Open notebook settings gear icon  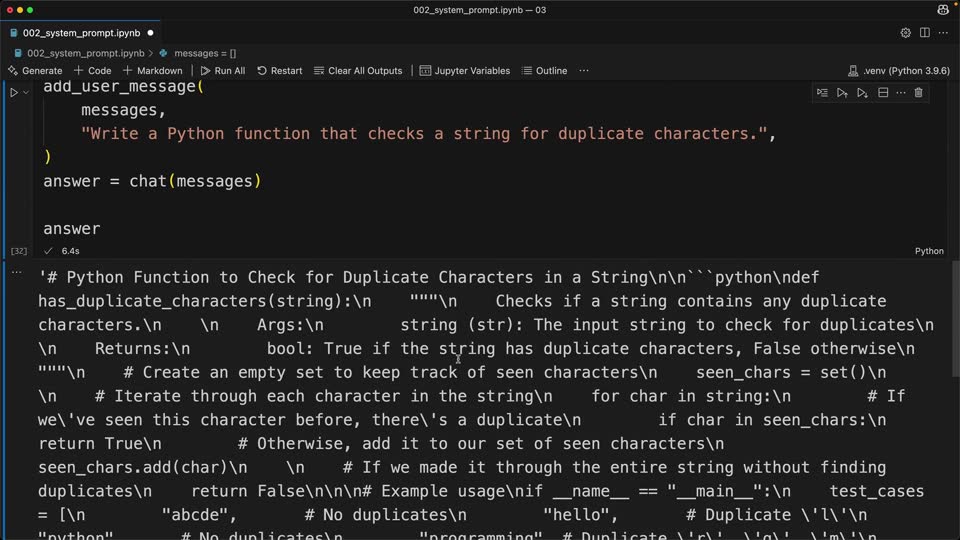point(906,33)
